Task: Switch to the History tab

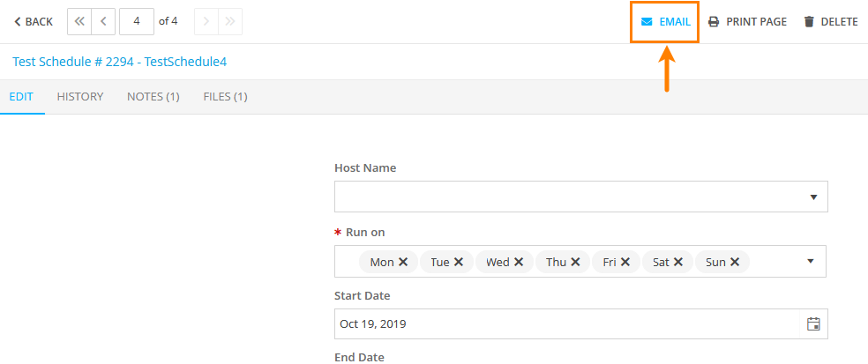Action: tap(80, 96)
